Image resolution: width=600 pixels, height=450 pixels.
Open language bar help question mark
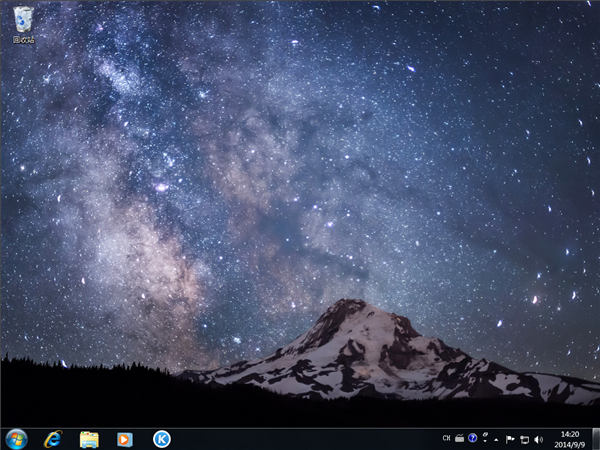click(x=473, y=439)
